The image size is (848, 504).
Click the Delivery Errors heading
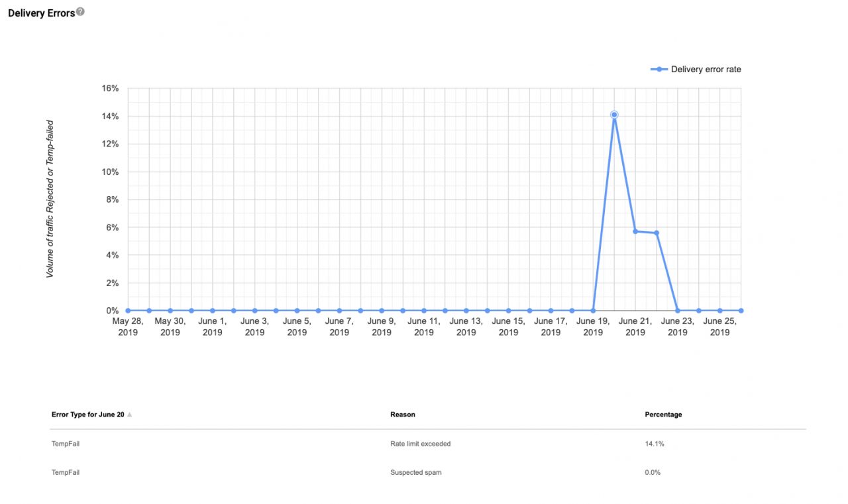(x=41, y=13)
